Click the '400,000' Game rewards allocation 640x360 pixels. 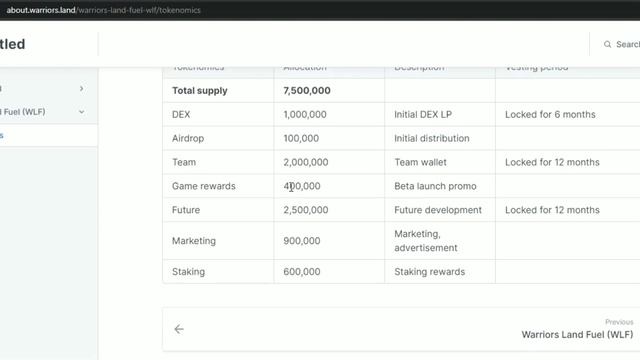pyautogui.click(x=302, y=186)
